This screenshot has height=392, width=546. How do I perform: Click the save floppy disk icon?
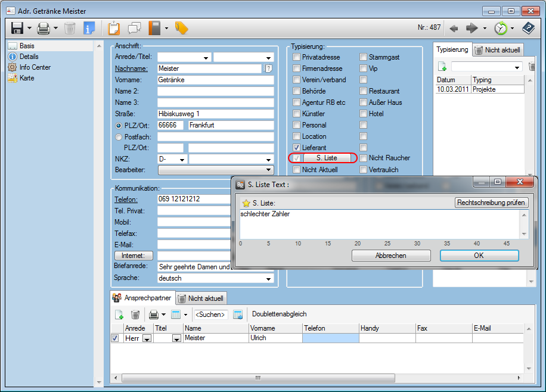17,28
